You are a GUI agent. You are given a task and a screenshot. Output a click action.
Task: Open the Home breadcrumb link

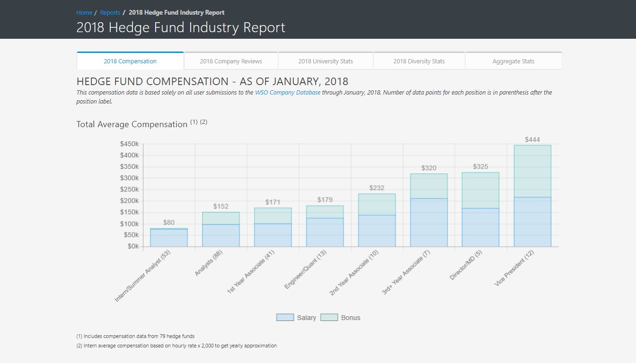[x=84, y=13]
